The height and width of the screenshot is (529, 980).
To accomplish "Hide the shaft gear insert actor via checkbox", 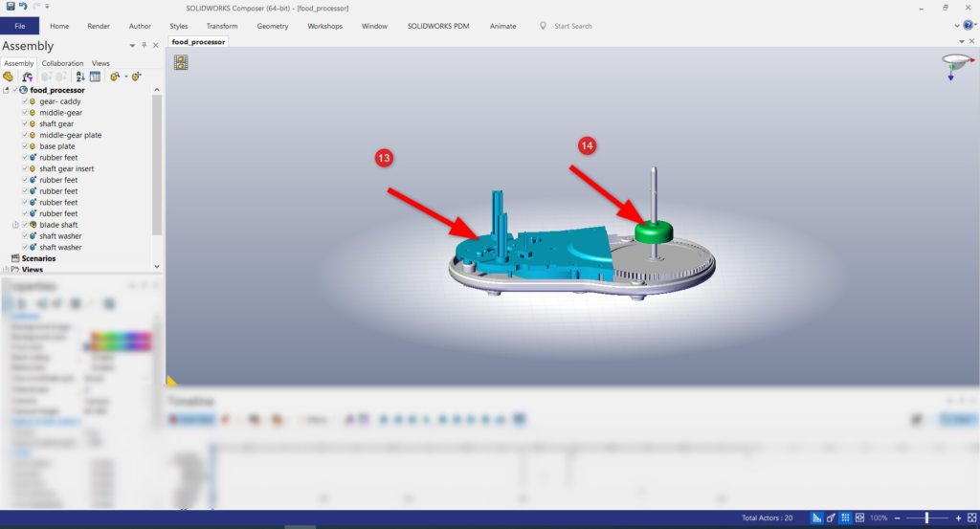I will [x=25, y=168].
